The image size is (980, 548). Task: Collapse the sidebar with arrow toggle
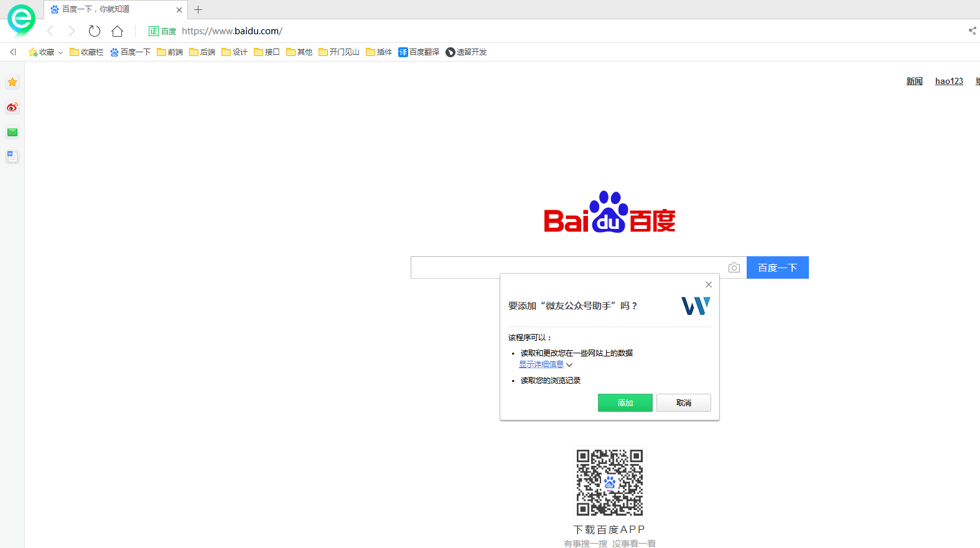click(x=13, y=52)
